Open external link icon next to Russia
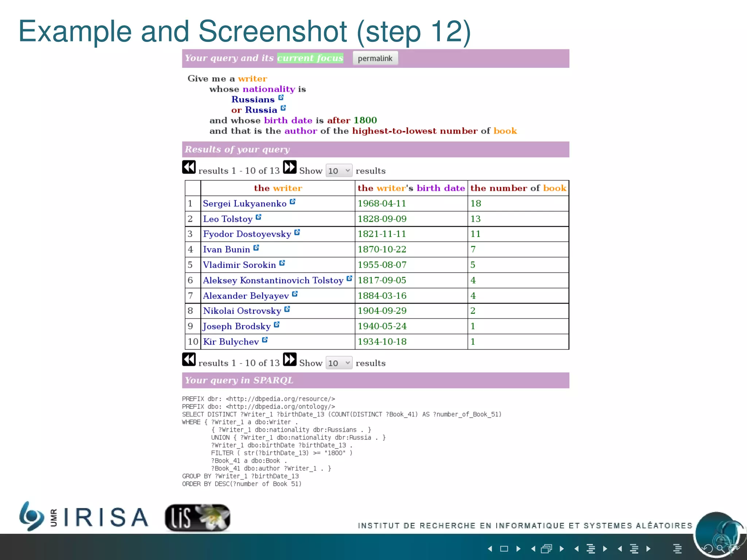Viewport: 747px width, 560px height. point(283,108)
